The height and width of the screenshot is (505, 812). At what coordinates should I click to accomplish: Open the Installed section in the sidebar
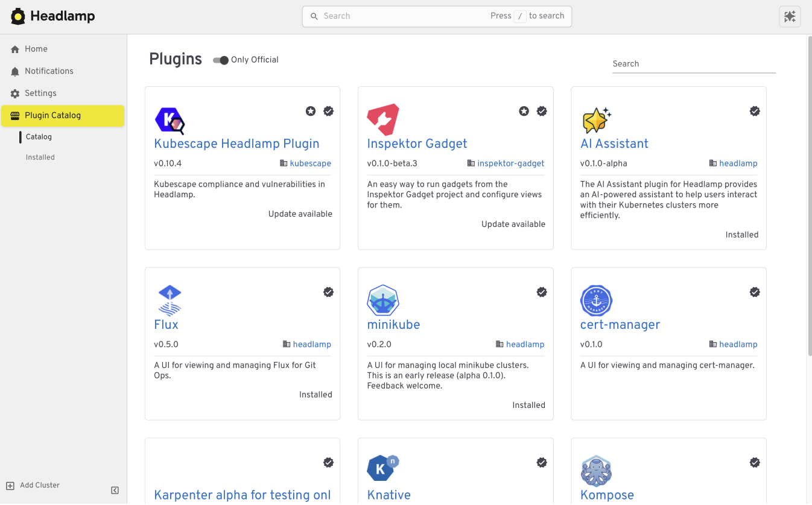(40, 157)
